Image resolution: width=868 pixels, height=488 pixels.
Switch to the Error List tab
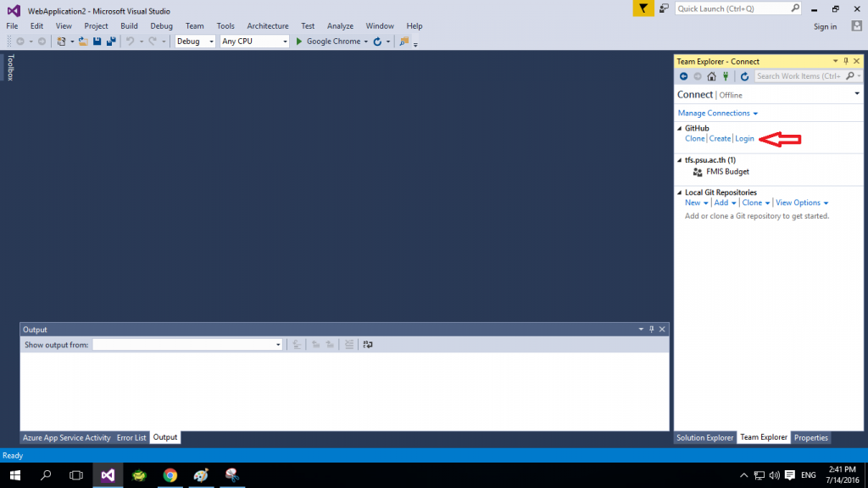coord(131,437)
